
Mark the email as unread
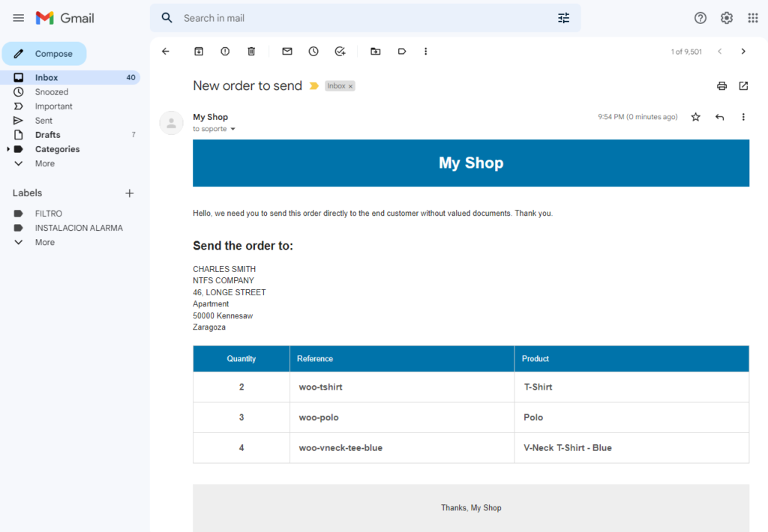287,52
